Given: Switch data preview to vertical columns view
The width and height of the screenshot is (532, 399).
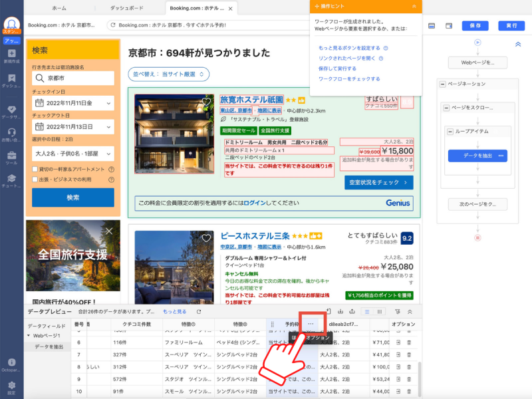Looking at the screenshot, I should (x=379, y=311).
